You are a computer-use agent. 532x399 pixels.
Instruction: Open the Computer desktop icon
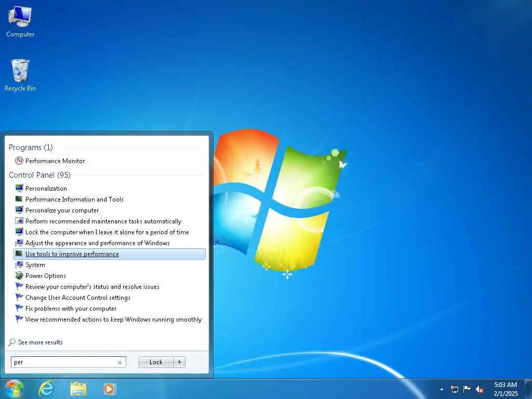(x=20, y=17)
